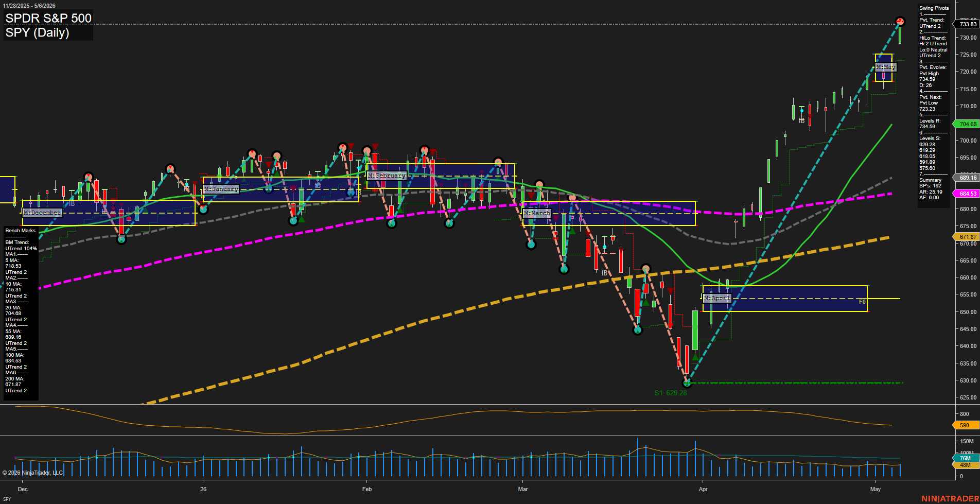The image size is (980, 504).
Task: Click the S1: 629.28 support label
Action: click(670, 393)
